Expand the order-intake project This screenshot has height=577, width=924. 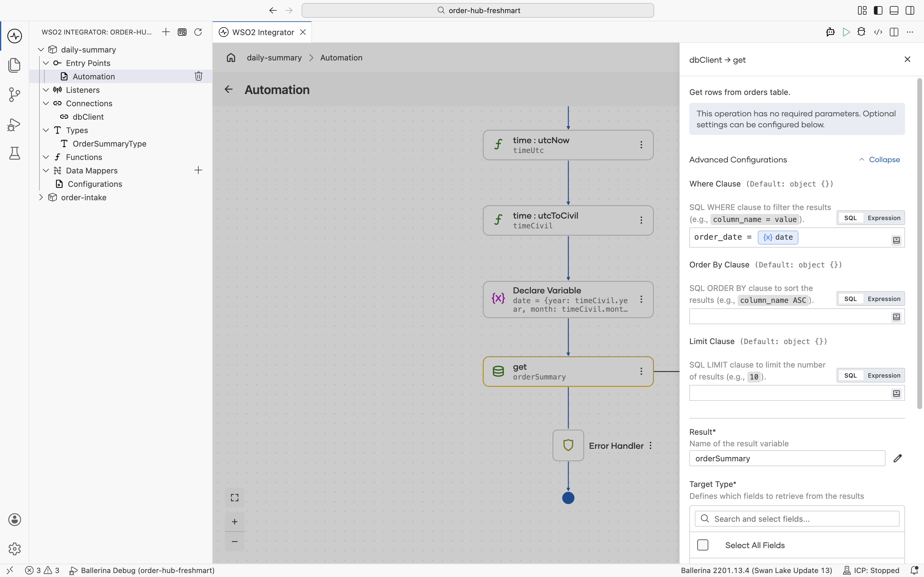pyautogui.click(x=41, y=197)
